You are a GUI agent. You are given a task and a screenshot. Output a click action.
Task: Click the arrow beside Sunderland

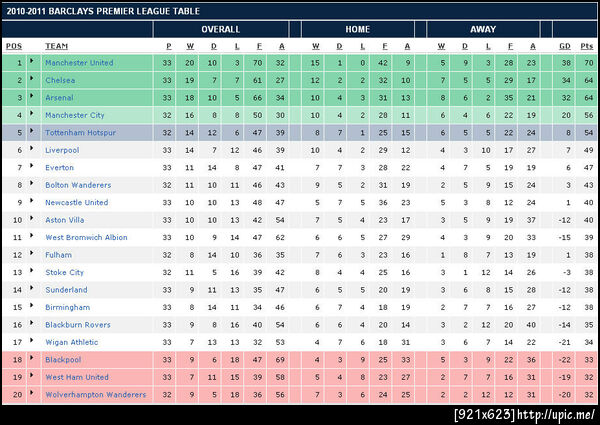coord(32,290)
